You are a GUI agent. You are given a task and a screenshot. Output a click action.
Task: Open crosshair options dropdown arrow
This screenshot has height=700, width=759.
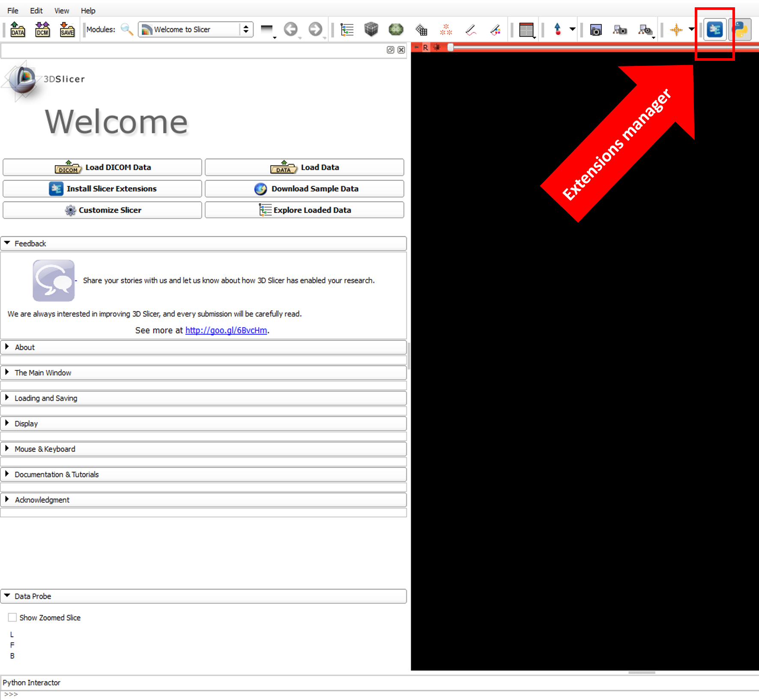692,30
